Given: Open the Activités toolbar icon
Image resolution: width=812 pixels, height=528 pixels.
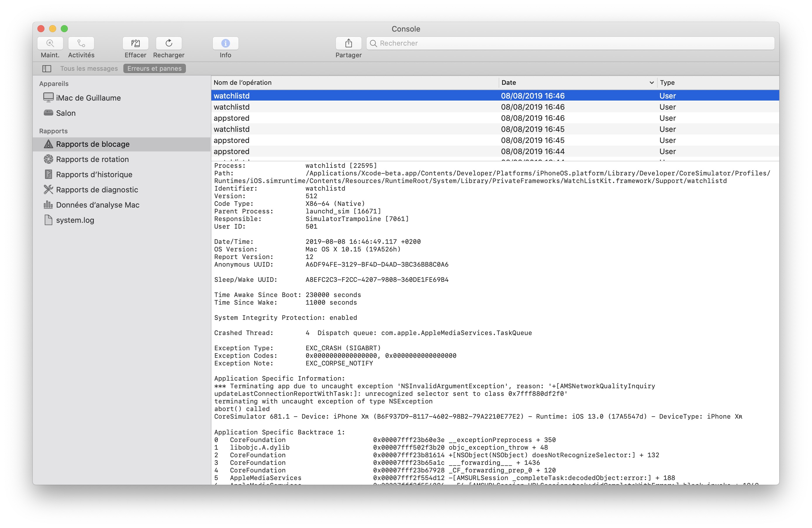Looking at the screenshot, I should tap(81, 43).
